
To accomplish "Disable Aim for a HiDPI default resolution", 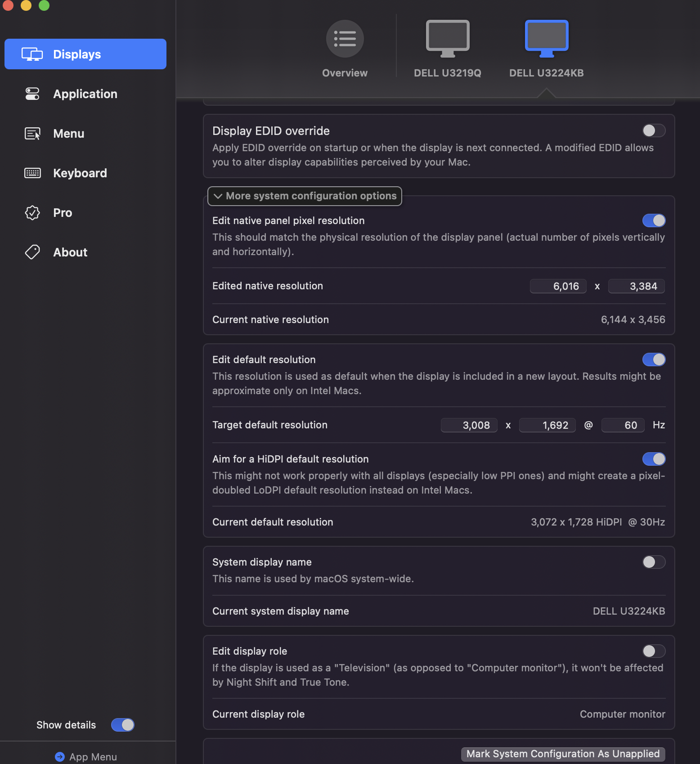I will [653, 459].
